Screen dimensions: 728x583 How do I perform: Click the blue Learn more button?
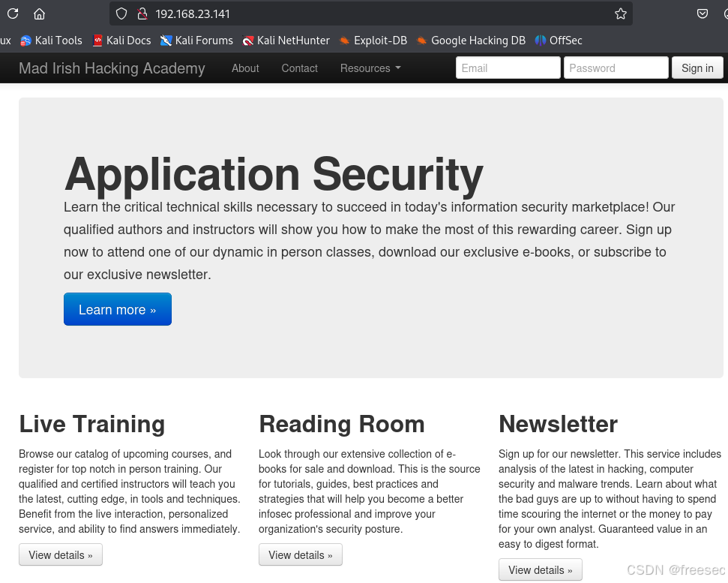click(x=118, y=309)
